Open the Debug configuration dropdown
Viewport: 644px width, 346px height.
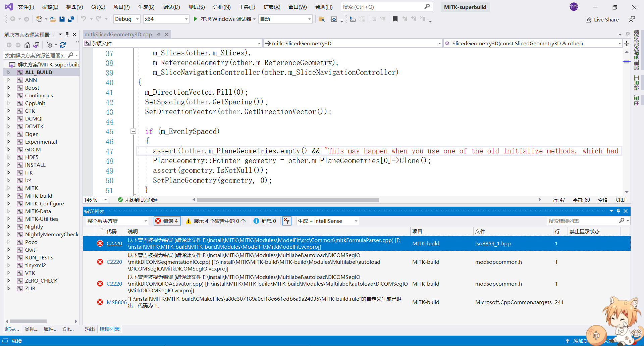(x=137, y=19)
